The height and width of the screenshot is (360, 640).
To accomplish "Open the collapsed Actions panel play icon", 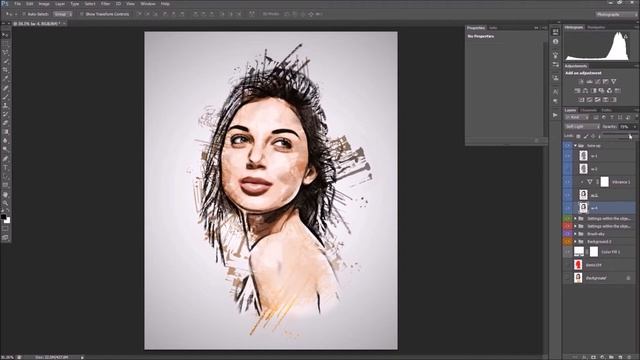I will 555,115.
